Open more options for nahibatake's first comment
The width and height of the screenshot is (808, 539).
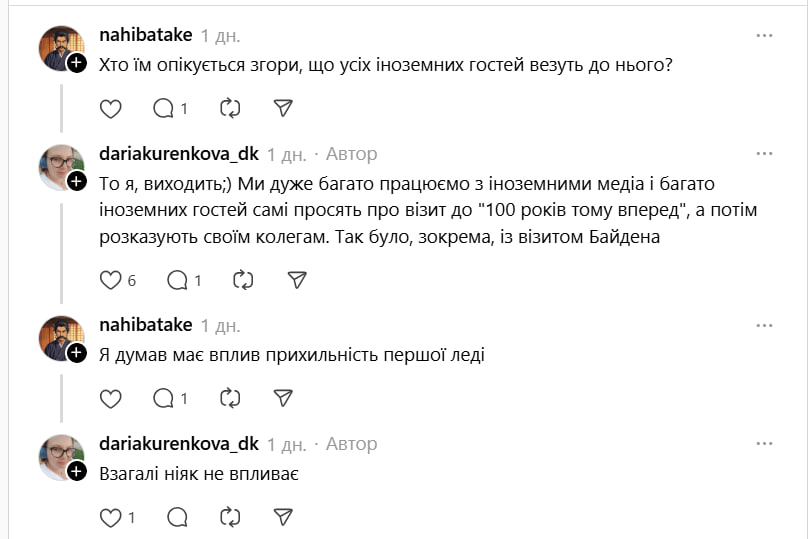point(764,35)
